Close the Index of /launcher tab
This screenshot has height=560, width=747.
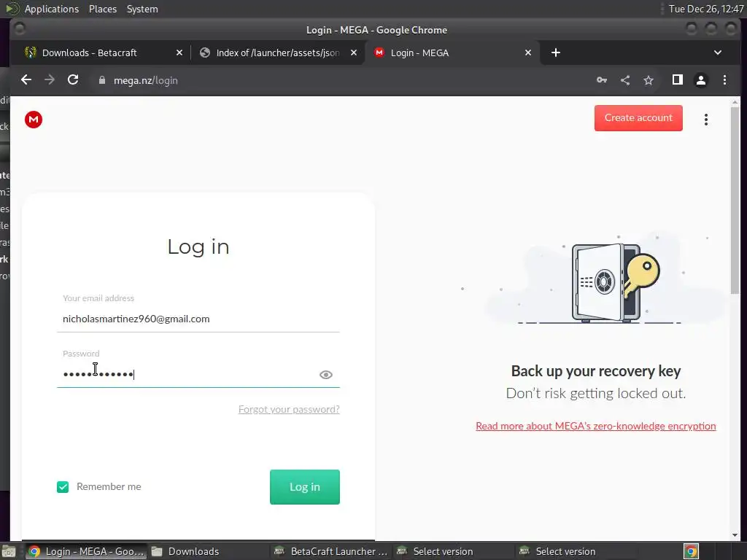pos(354,52)
